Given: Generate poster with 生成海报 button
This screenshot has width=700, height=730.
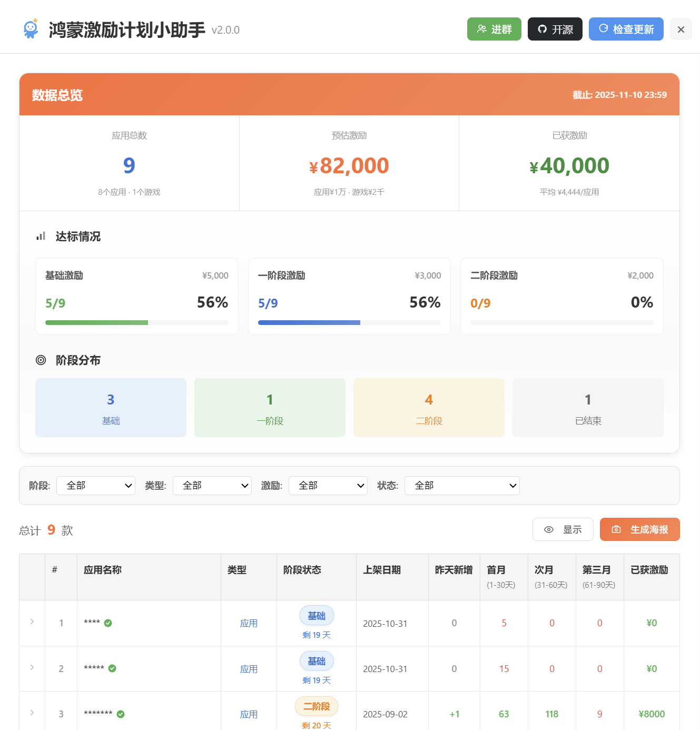Looking at the screenshot, I should point(639,529).
